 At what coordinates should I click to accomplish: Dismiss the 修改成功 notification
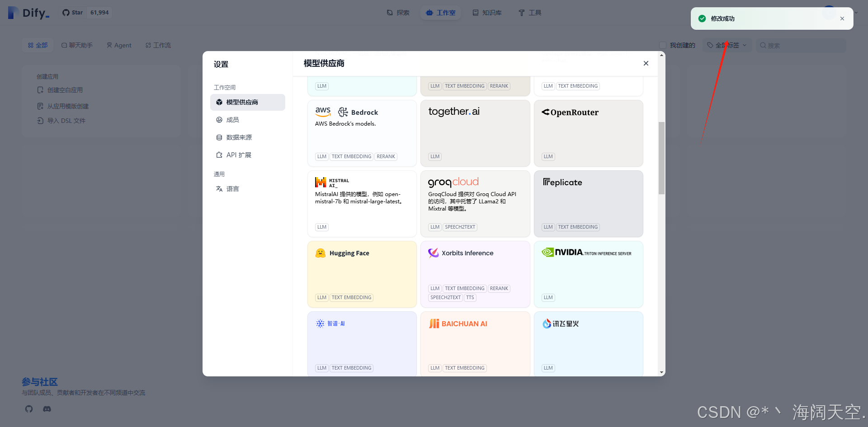point(842,19)
